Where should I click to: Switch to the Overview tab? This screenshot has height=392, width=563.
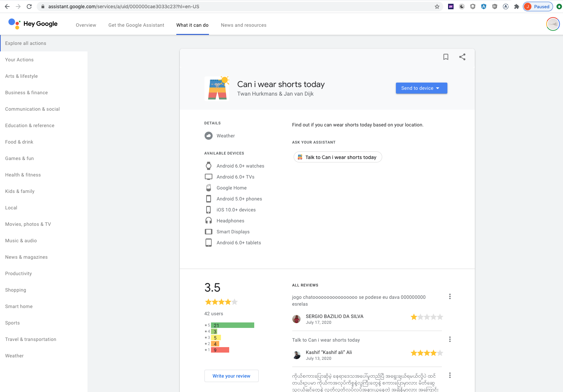tap(86, 25)
